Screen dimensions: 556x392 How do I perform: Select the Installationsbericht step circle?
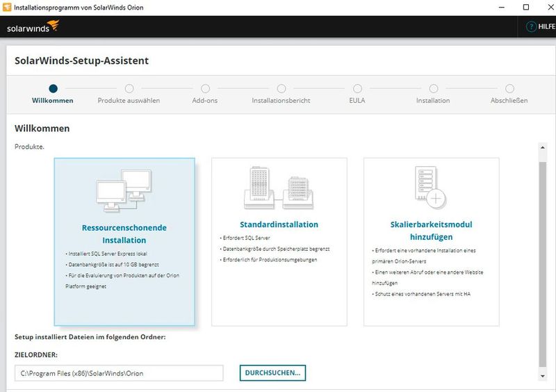(x=281, y=88)
